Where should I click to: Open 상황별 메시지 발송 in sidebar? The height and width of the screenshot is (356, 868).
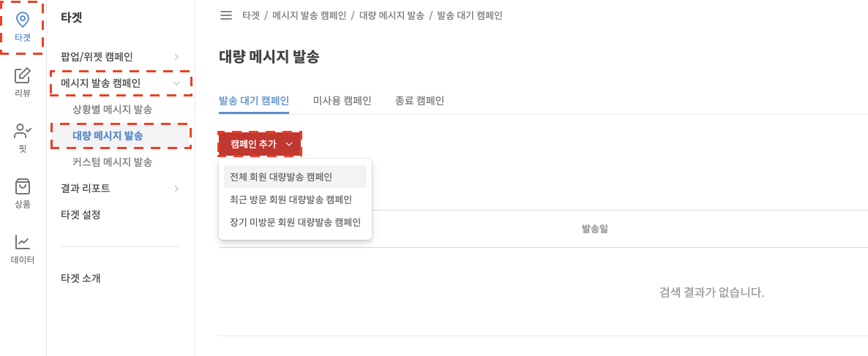coord(112,110)
